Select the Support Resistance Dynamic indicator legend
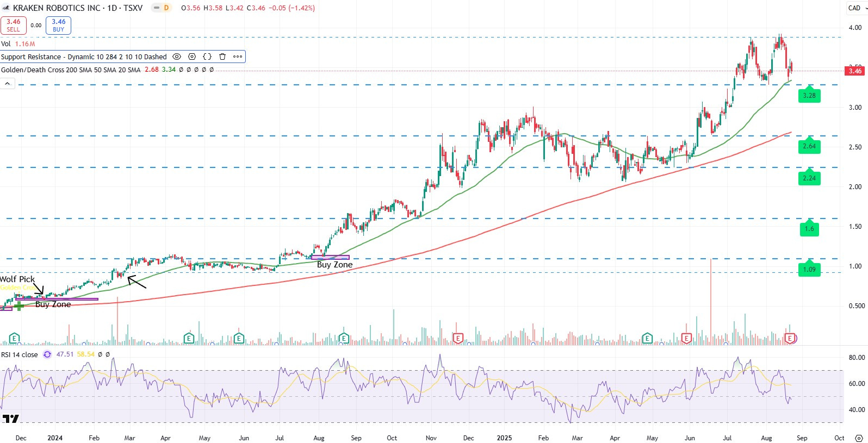868x443 pixels. click(x=84, y=57)
